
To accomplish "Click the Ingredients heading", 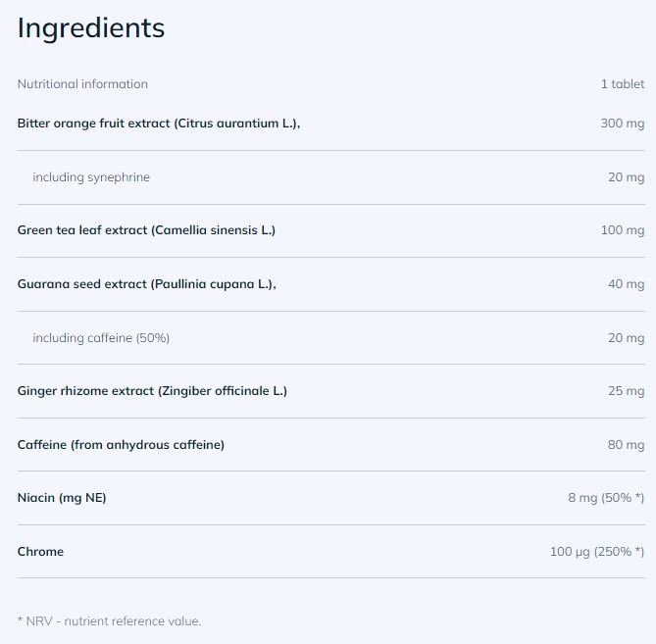I will click(91, 28).
